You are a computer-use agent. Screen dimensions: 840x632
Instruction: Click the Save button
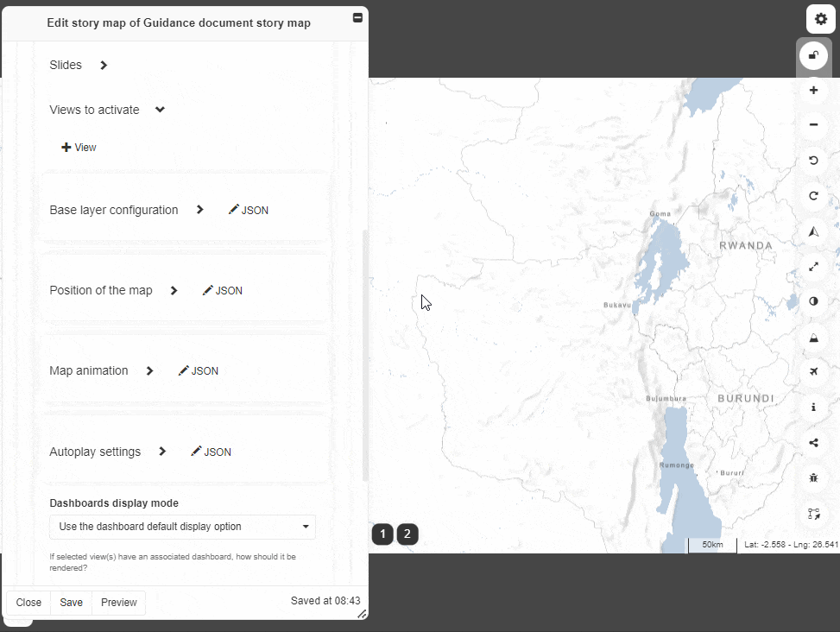[71, 603]
